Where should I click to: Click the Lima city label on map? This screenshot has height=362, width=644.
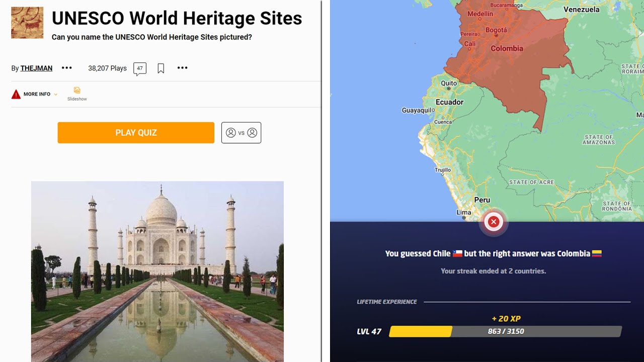click(463, 213)
